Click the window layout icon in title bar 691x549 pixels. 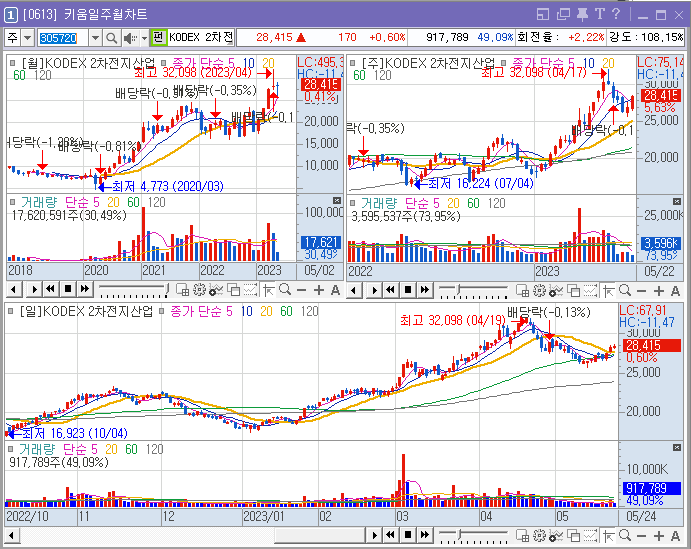pos(543,15)
